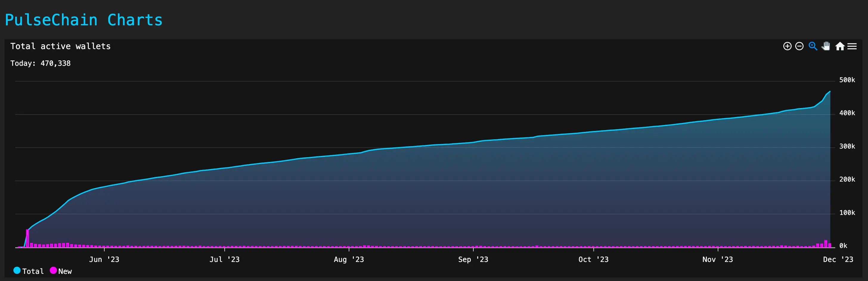Click the Sep '23 axis label
868x281 pixels.
tap(473, 260)
